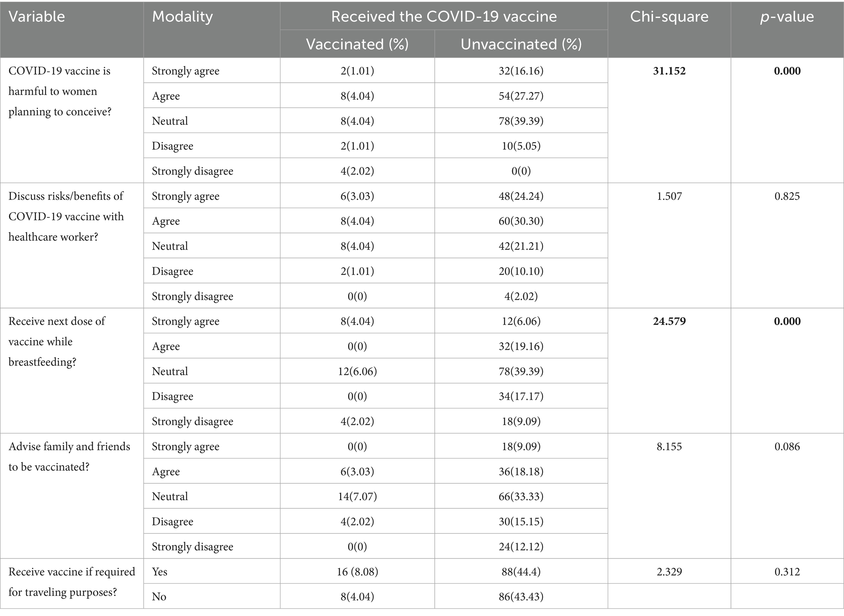Select the Chi-square column header
Screen dimensions: 844x616
click(669, 17)
